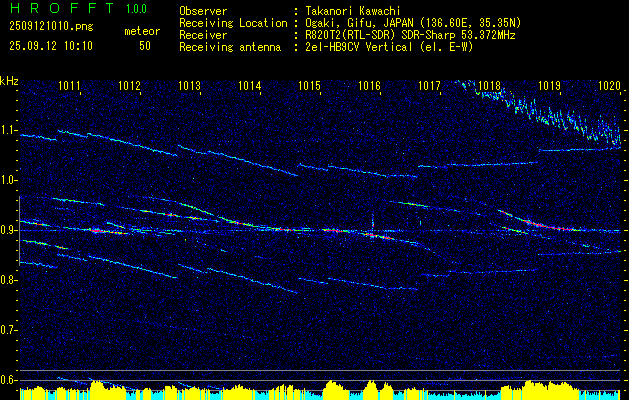Click the meteor count value 50
The height and width of the screenshot is (400, 629).
[x=145, y=46]
